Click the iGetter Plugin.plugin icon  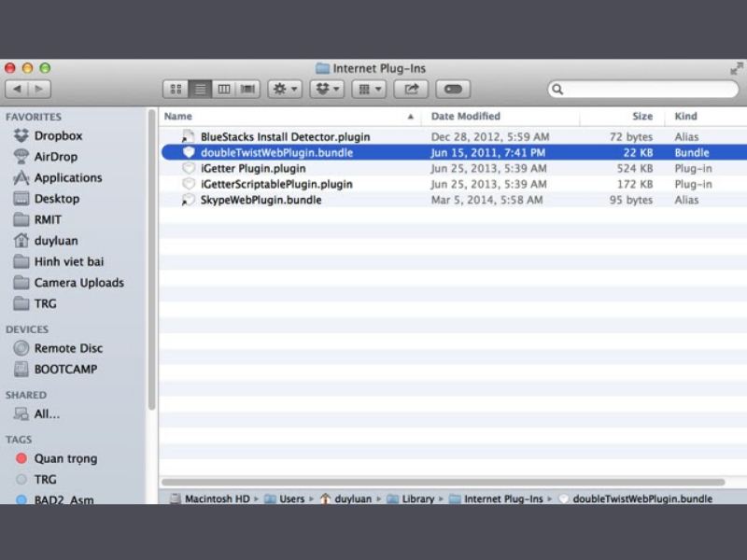tap(189, 168)
